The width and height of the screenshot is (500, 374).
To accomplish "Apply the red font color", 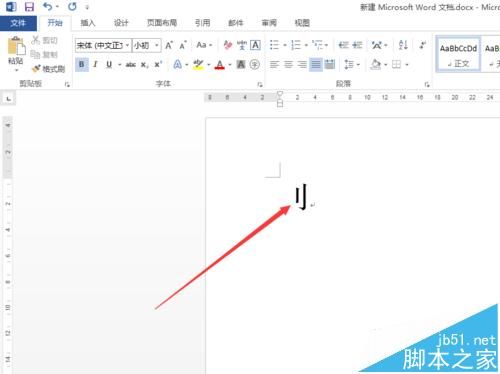I will pyautogui.click(x=220, y=64).
